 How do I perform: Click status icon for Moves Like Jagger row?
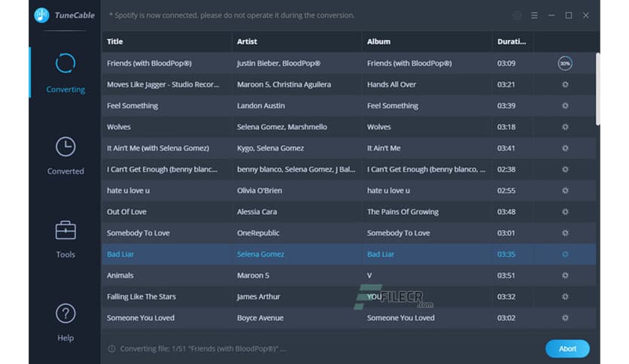(565, 84)
